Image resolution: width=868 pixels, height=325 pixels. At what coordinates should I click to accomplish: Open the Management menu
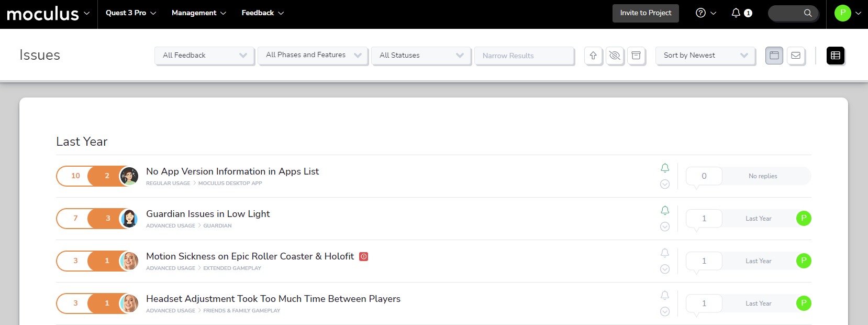[198, 13]
